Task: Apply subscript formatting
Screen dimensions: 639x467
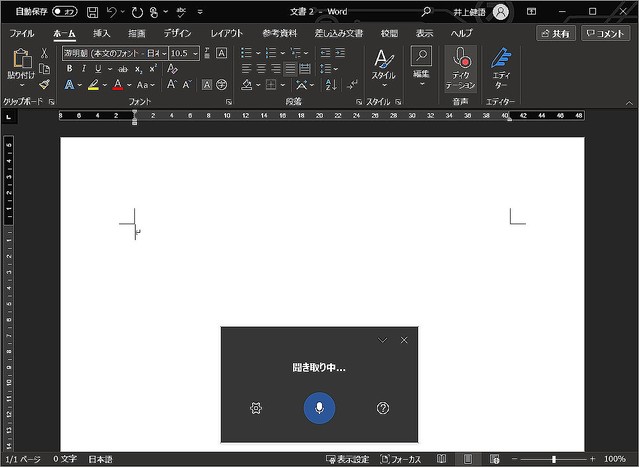Action: [x=139, y=69]
